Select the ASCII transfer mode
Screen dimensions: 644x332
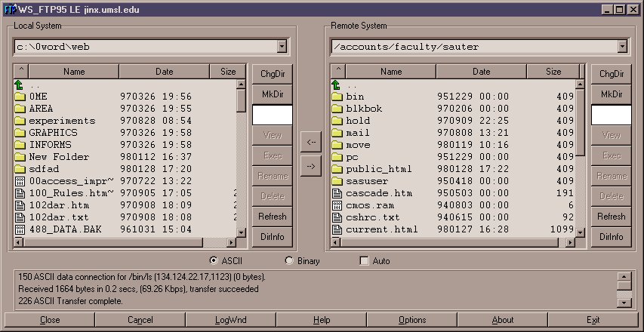(x=214, y=261)
